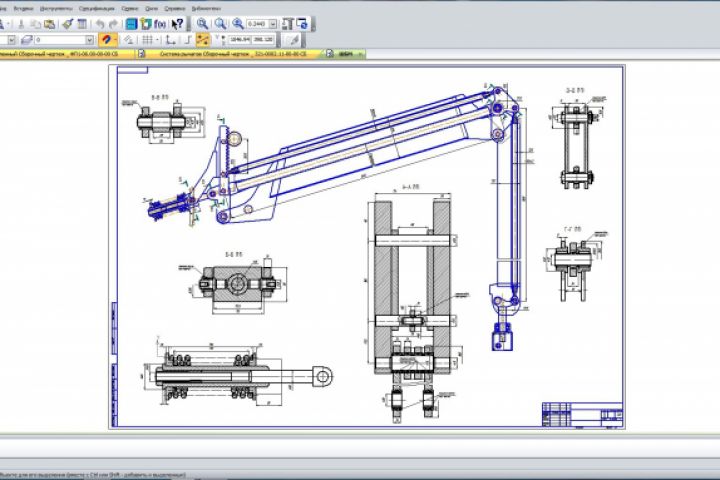Click the X coordinate field

click(x=240, y=40)
